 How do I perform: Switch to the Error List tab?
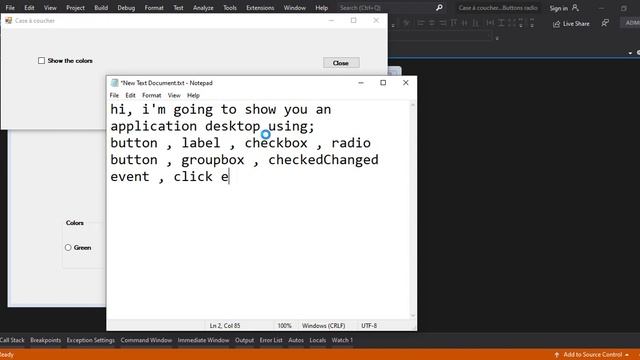point(271,340)
